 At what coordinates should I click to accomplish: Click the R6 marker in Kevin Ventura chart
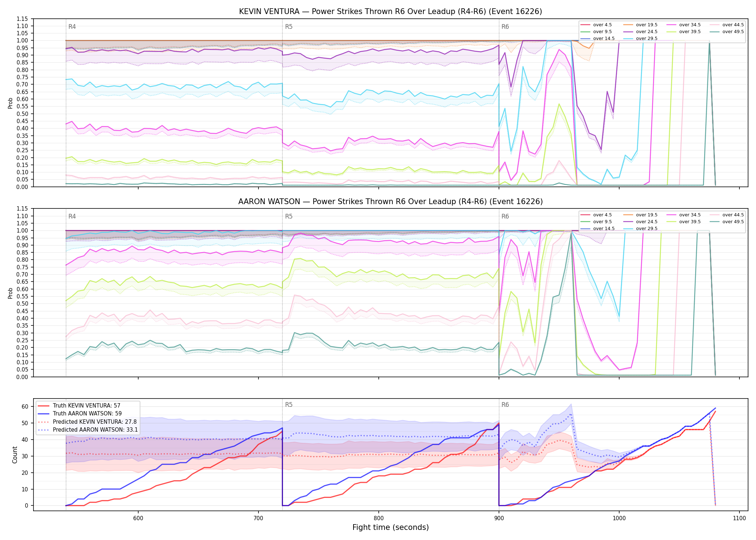[505, 27]
